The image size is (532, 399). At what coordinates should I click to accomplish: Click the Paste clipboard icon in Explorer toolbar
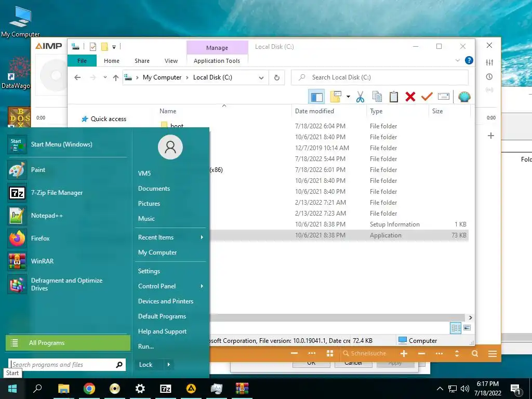tap(394, 97)
